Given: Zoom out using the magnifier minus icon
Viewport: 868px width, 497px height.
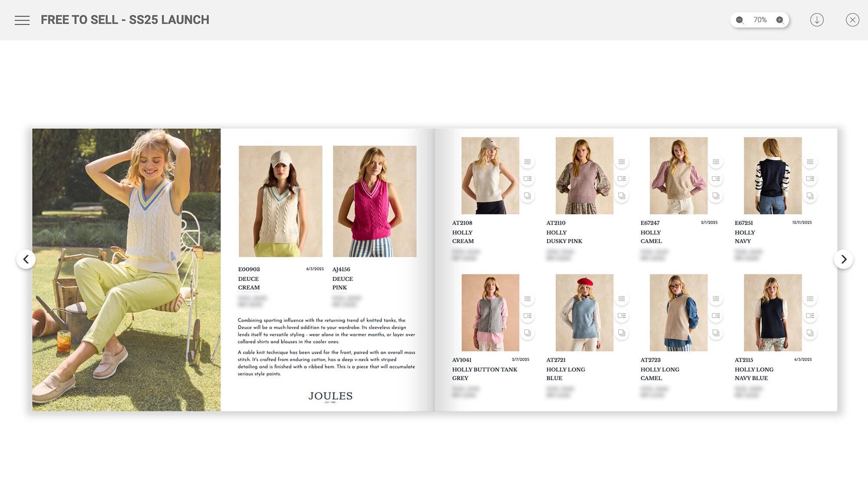Looking at the screenshot, I should click(739, 20).
